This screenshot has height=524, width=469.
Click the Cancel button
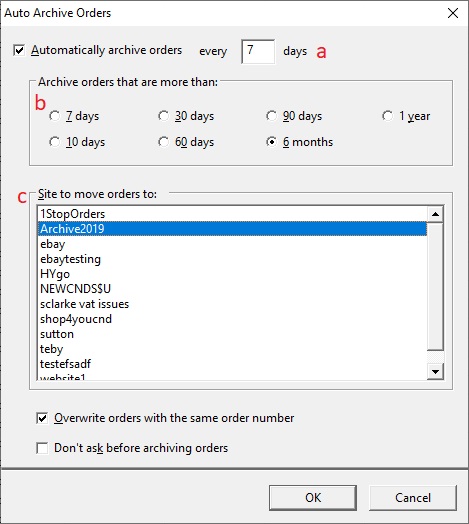[413, 498]
